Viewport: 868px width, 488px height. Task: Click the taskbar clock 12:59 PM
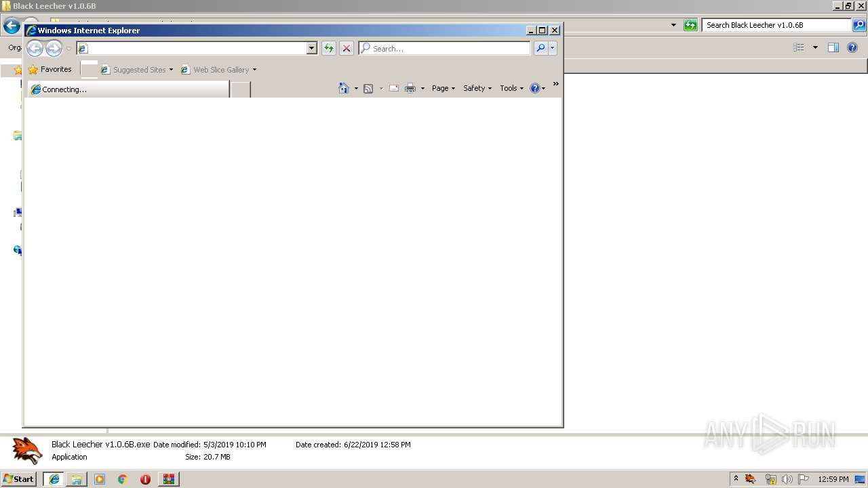833,479
